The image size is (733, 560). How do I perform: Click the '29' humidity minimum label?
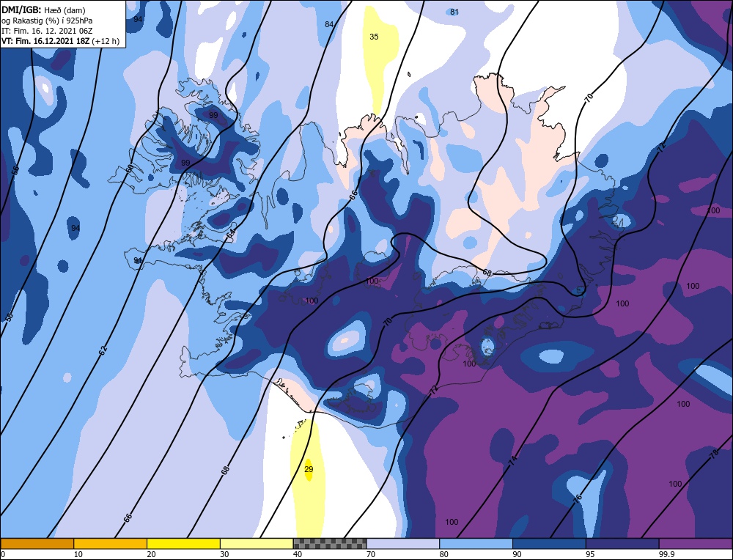click(x=309, y=469)
